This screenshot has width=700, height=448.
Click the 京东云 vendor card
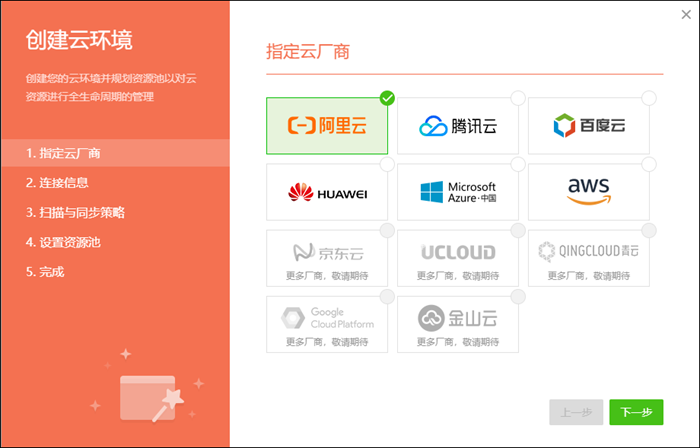click(327, 258)
